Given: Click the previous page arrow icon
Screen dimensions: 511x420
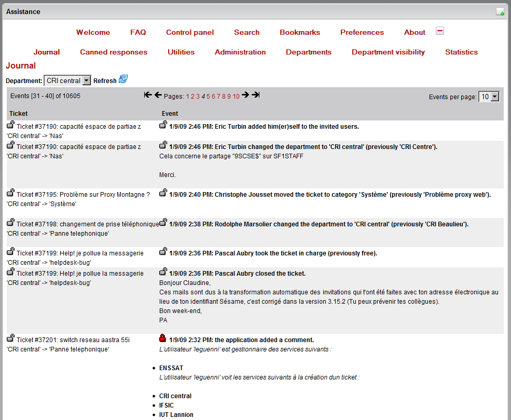Looking at the screenshot, I should pos(158,95).
